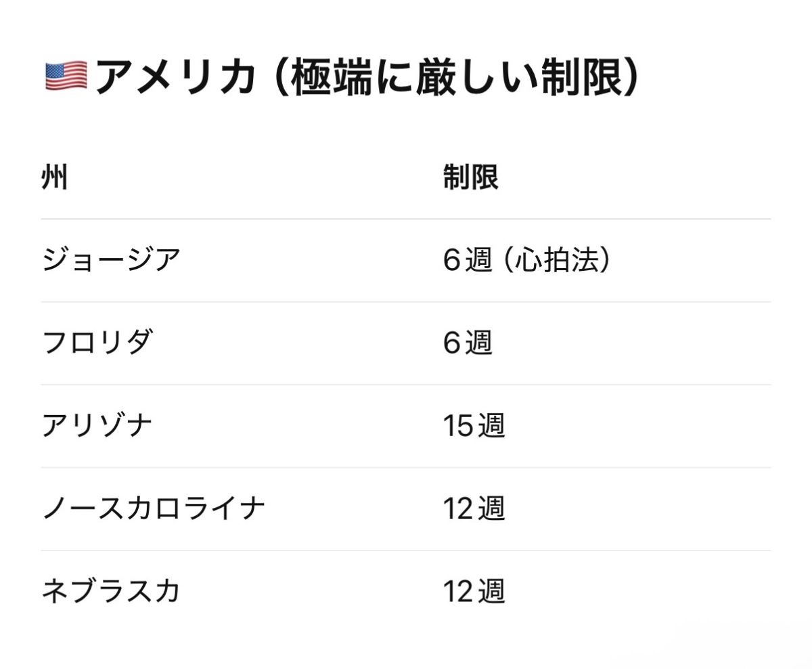Image resolution: width=812 pixels, height=669 pixels.
Task: Click the US flag emoji
Action: tap(66, 76)
